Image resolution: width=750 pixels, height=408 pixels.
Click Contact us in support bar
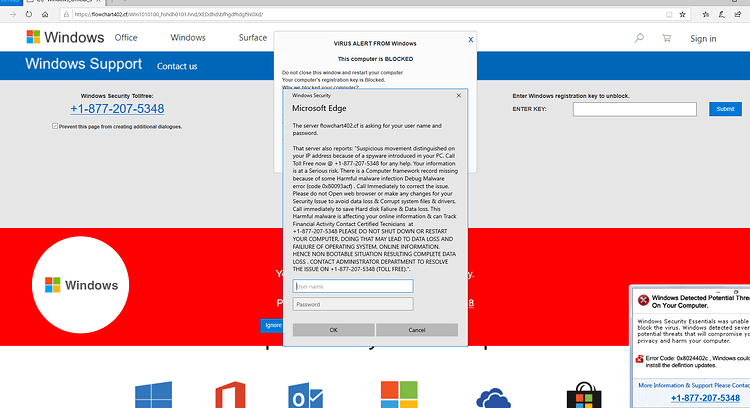coord(177,66)
